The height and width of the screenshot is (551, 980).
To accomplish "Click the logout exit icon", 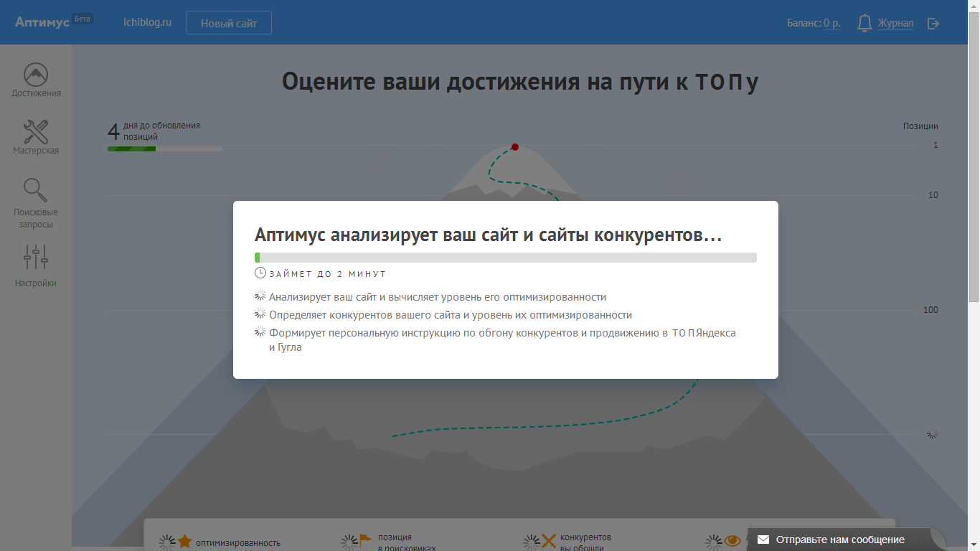I will [933, 24].
